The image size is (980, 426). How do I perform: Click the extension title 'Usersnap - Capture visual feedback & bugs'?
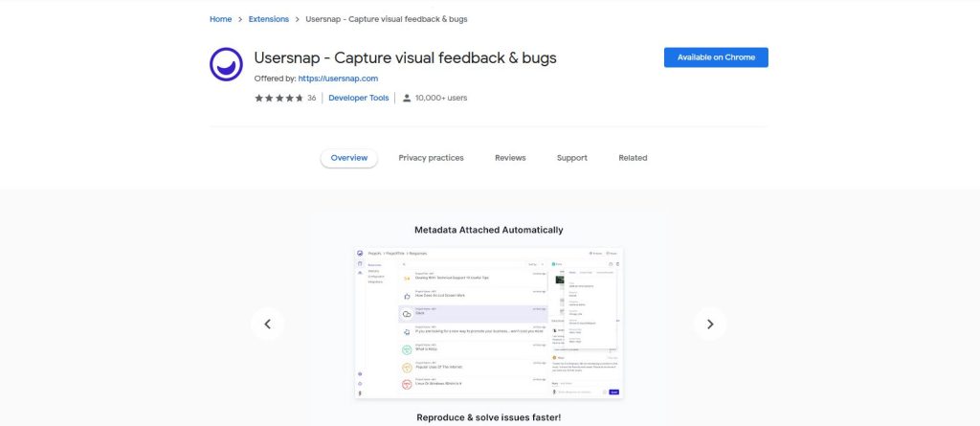click(405, 58)
